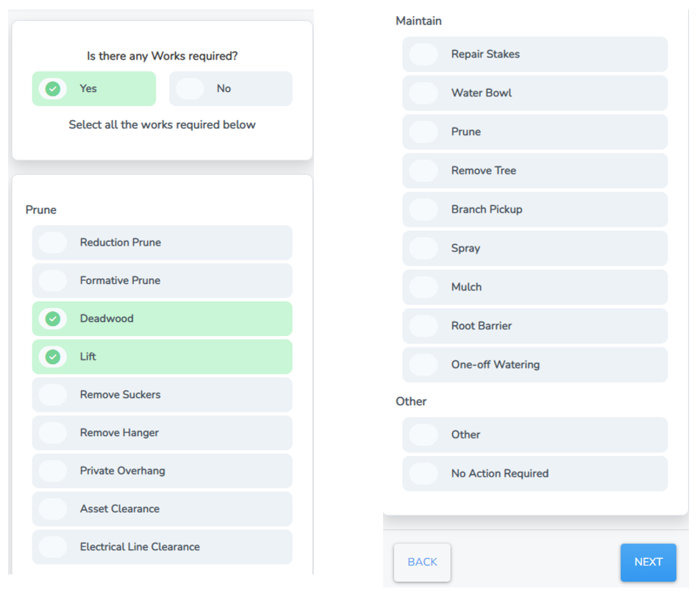The width and height of the screenshot is (700, 603).
Task: Toggle Electrical Line Clearance
Action: (162, 547)
